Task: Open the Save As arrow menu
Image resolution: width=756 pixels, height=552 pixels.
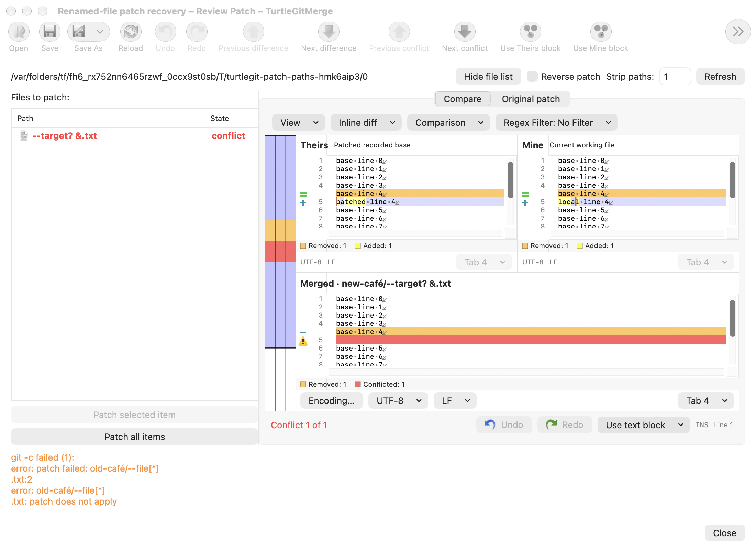Action: 100,32
